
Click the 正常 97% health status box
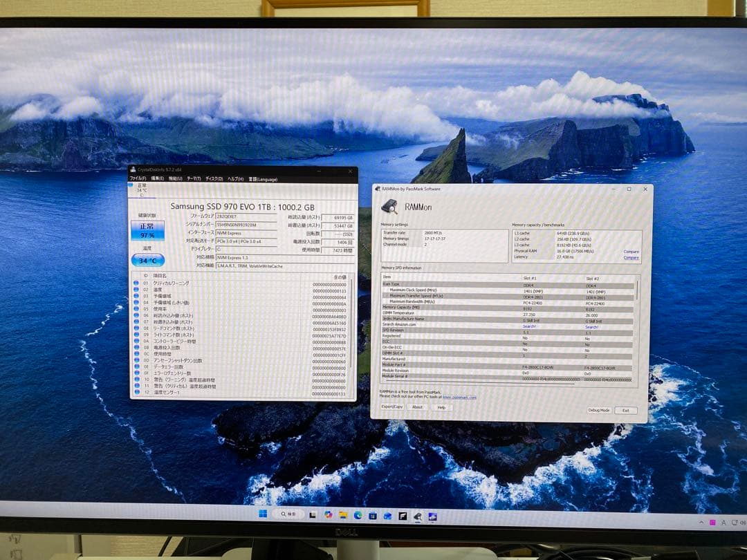tap(148, 230)
